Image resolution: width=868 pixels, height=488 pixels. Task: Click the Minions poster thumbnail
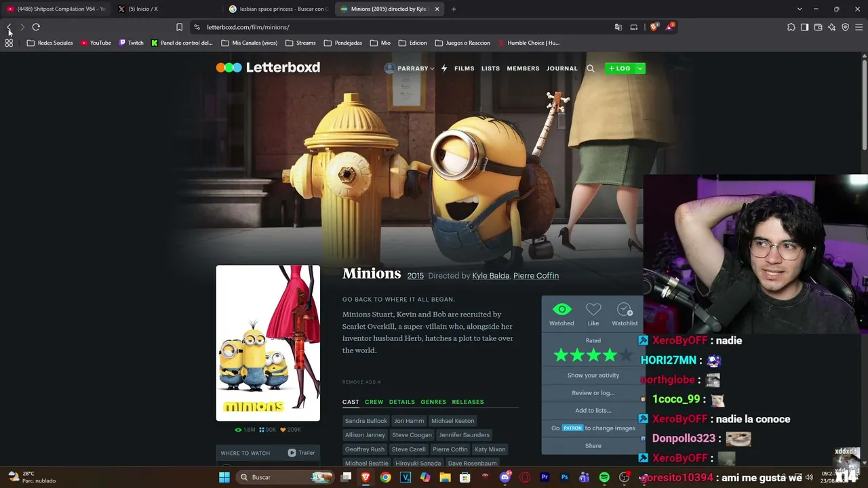click(x=268, y=343)
